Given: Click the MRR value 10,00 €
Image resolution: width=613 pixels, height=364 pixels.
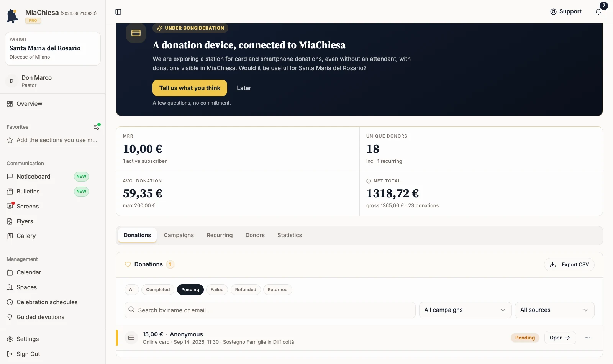Looking at the screenshot, I should 143,149.
